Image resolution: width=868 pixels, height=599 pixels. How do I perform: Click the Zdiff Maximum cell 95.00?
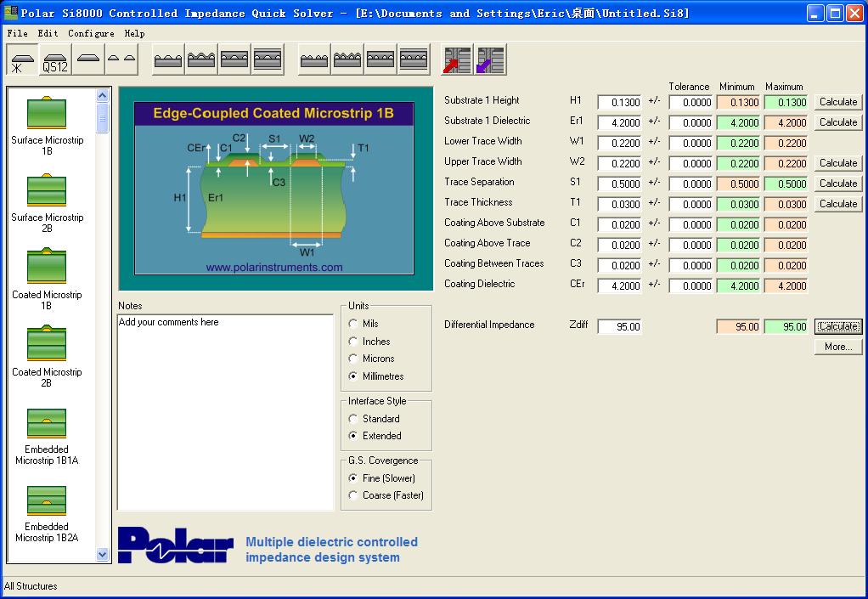[786, 326]
